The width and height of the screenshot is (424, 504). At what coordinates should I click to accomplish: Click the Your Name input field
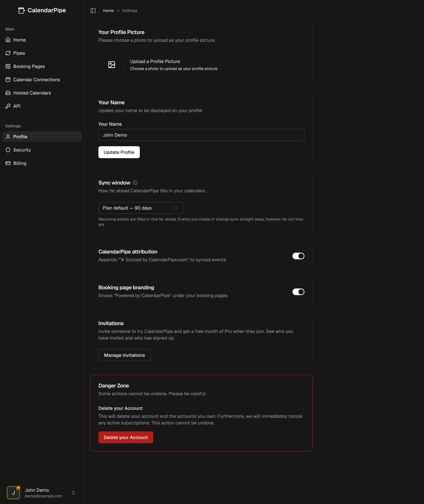(x=201, y=135)
